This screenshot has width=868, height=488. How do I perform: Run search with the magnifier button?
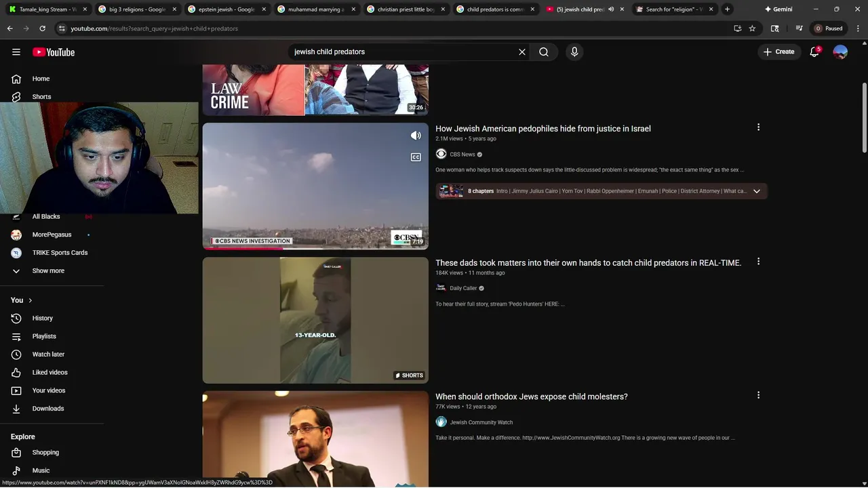click(544, 52)
